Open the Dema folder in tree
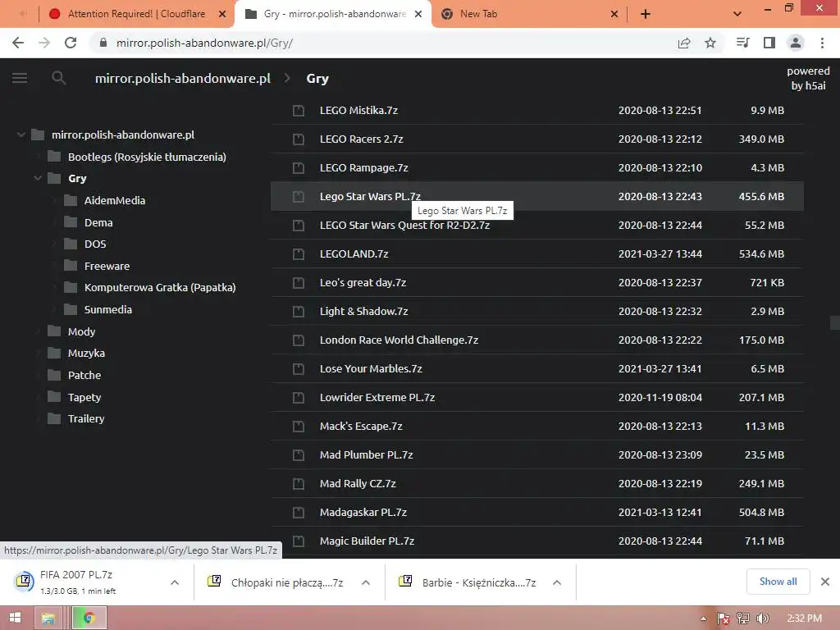The image size is (840, 630). (98, 222)
